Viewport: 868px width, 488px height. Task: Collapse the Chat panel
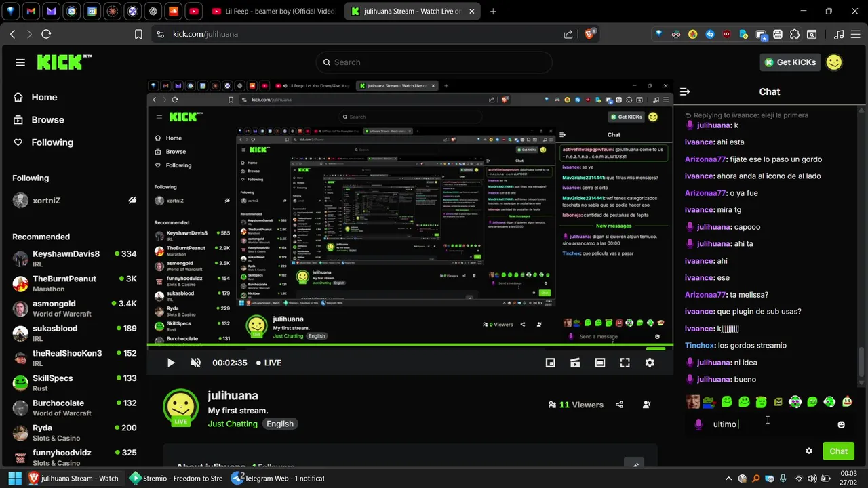(x=685, y=91)
